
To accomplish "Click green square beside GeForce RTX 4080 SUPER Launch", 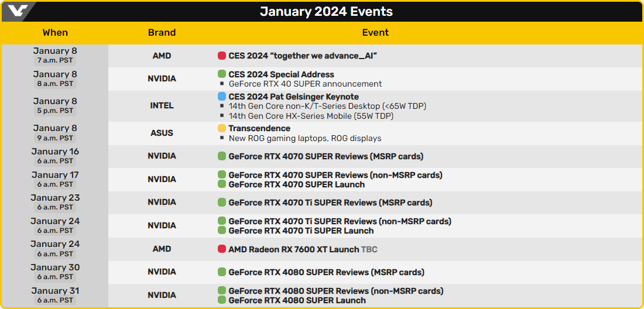I will 222,300.
